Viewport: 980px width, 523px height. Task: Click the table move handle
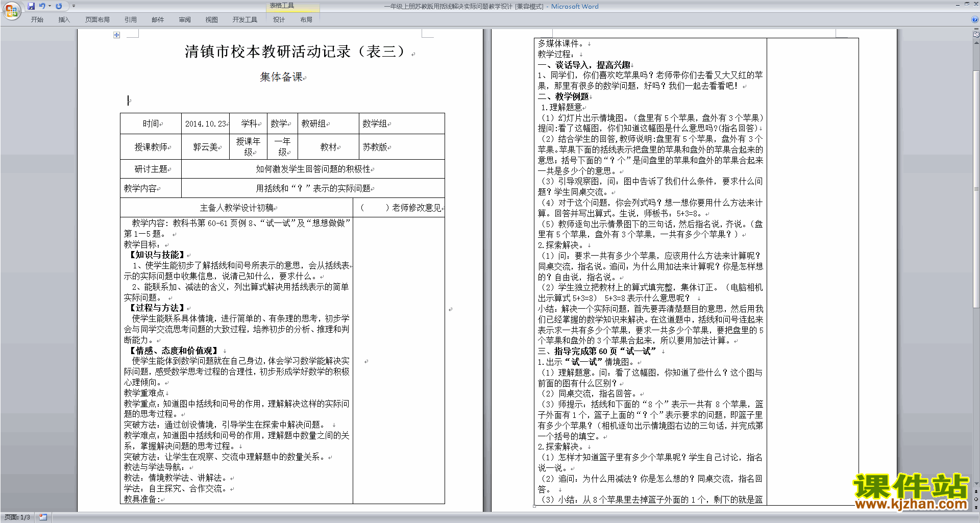pyautogui.click(x=117, y=35)
